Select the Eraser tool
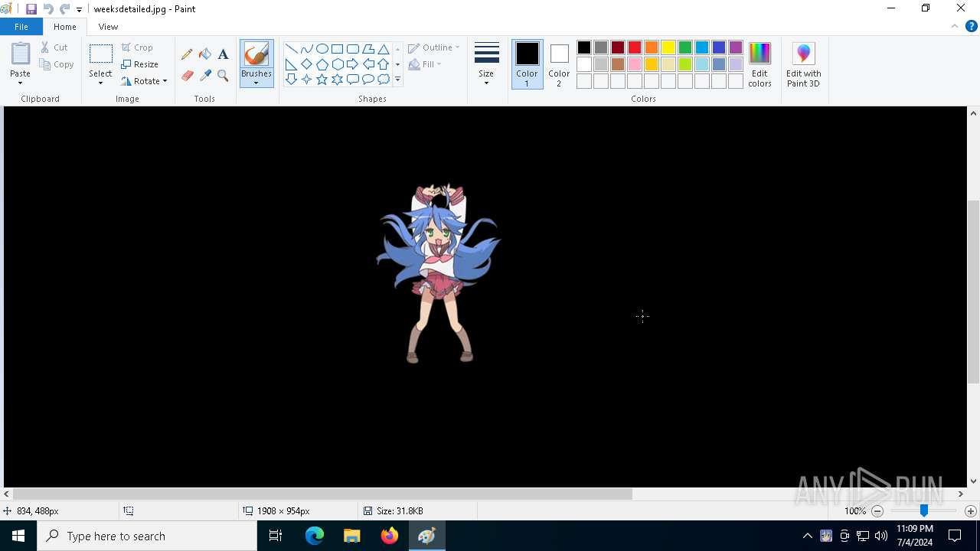Image resolution: width=980 pixels, height=551 pixels. 187,76
